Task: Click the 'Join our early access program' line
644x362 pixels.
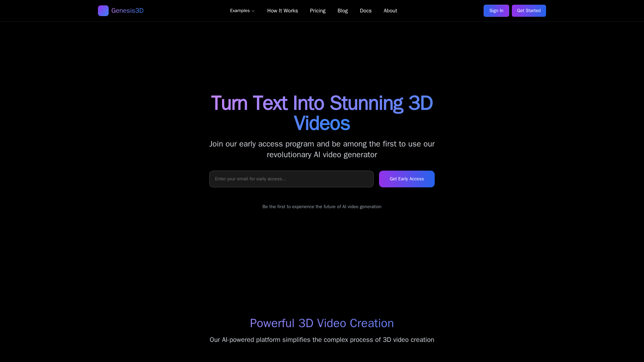Action: pos(322,144)
